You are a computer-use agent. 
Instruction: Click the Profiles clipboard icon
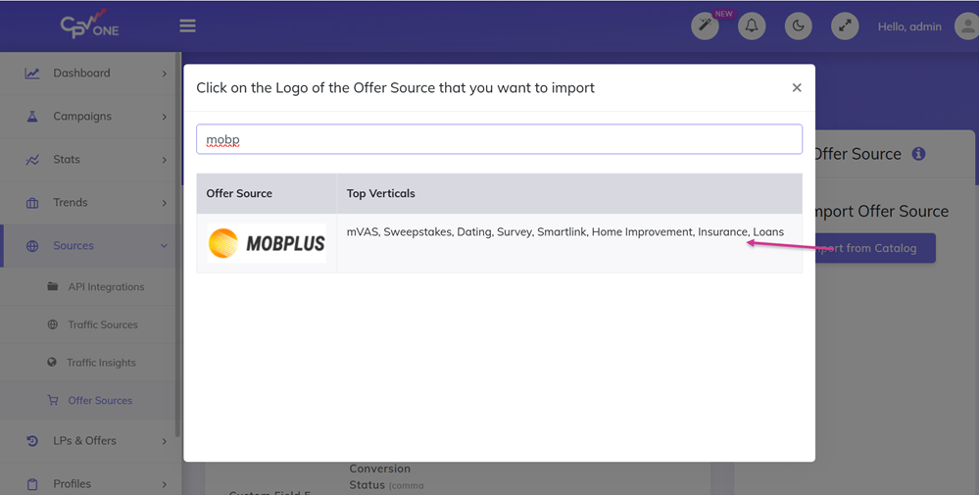tap(32, 484)
